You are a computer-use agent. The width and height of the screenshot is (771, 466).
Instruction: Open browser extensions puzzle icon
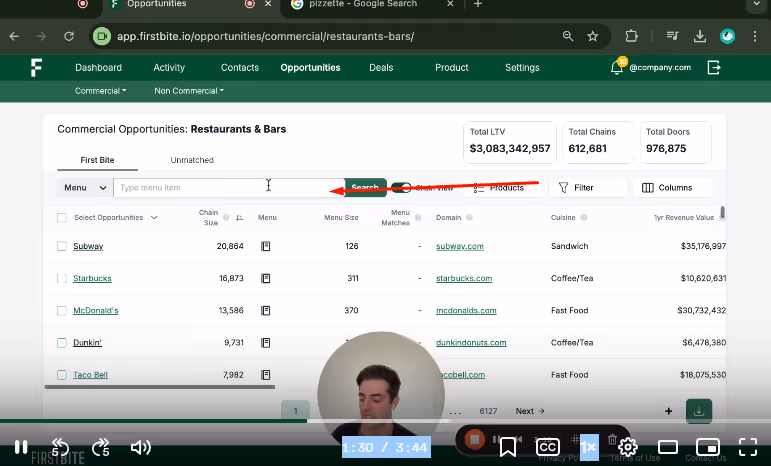point(631,36)
